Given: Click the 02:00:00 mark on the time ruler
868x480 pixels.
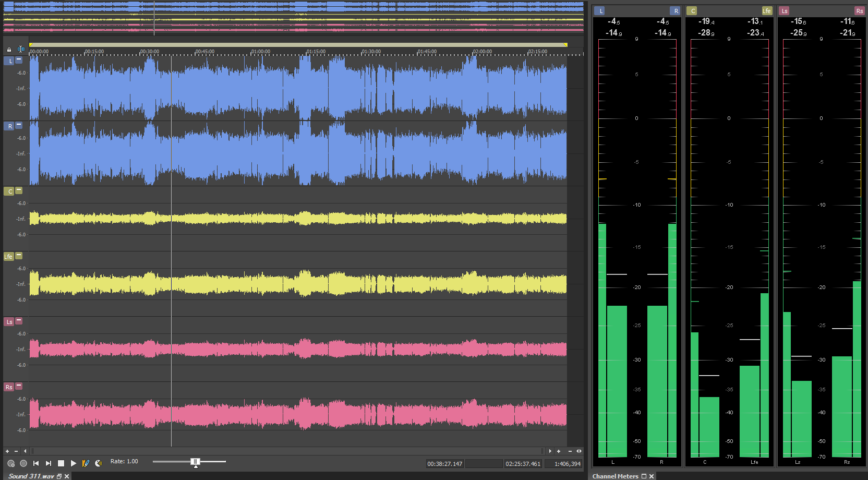Looking at the screenshot, I should pyautogui.click(x=483, y=52).
